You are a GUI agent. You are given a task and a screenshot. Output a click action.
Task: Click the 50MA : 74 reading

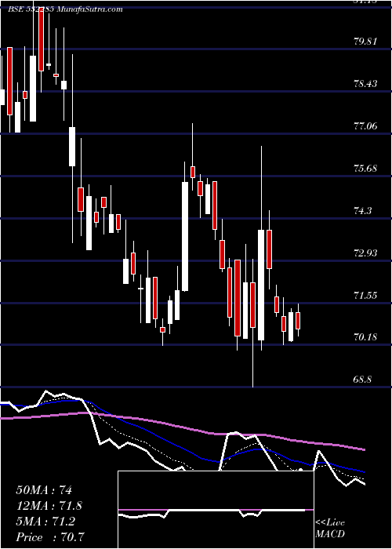coord(44,490)
